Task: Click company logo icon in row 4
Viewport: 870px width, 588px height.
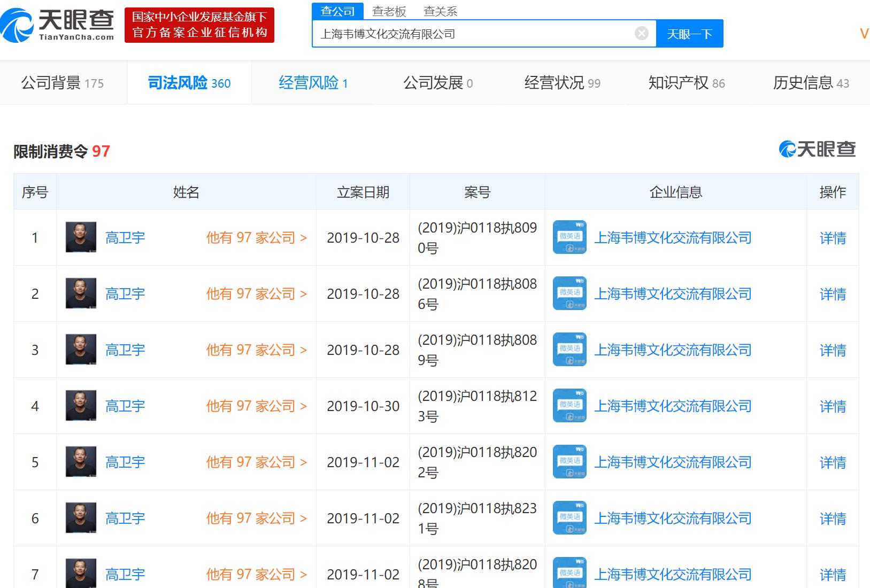Action: click(x=569, y=406)
